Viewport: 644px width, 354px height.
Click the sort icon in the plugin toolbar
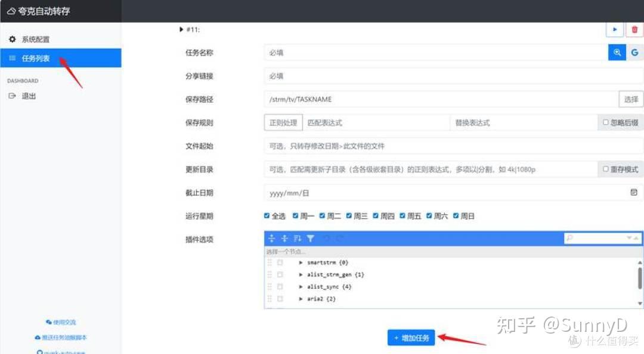[296, 238]
